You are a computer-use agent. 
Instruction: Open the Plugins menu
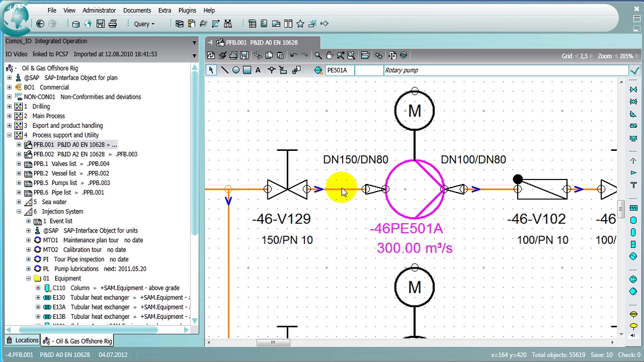[187, 10]
